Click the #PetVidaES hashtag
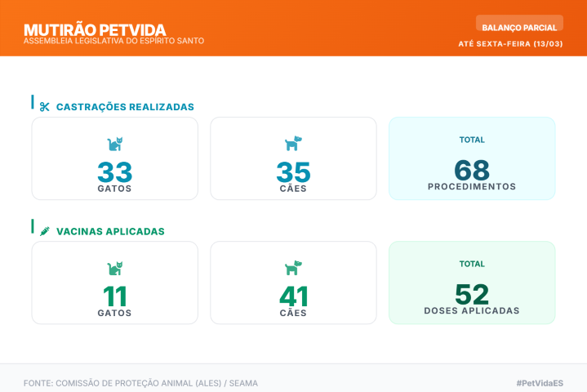Viewport: 587px width, 392px height. pyautogui.click(x=540, y=383)
